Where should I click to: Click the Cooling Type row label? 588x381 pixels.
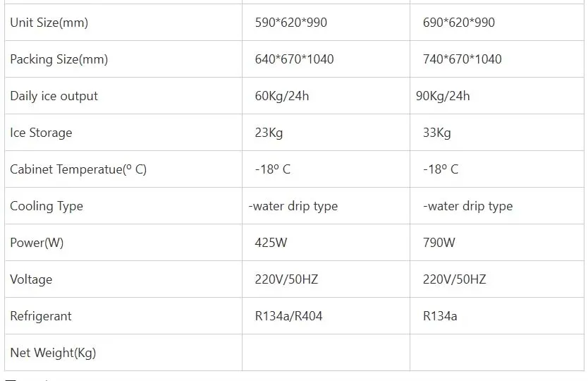point(47,206)
